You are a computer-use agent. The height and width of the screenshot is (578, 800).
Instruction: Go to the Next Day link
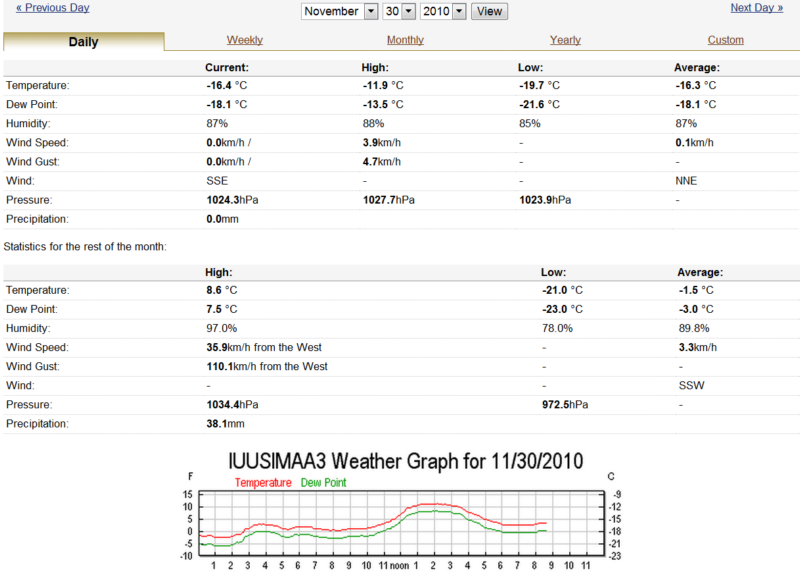(757, 8)
